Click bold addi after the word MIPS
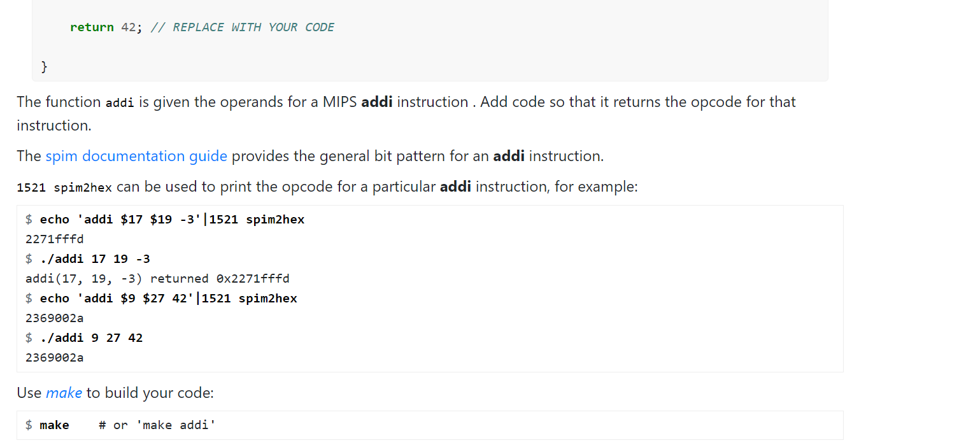The width and height of the screenshot is (980, 445). pos(376,102)
